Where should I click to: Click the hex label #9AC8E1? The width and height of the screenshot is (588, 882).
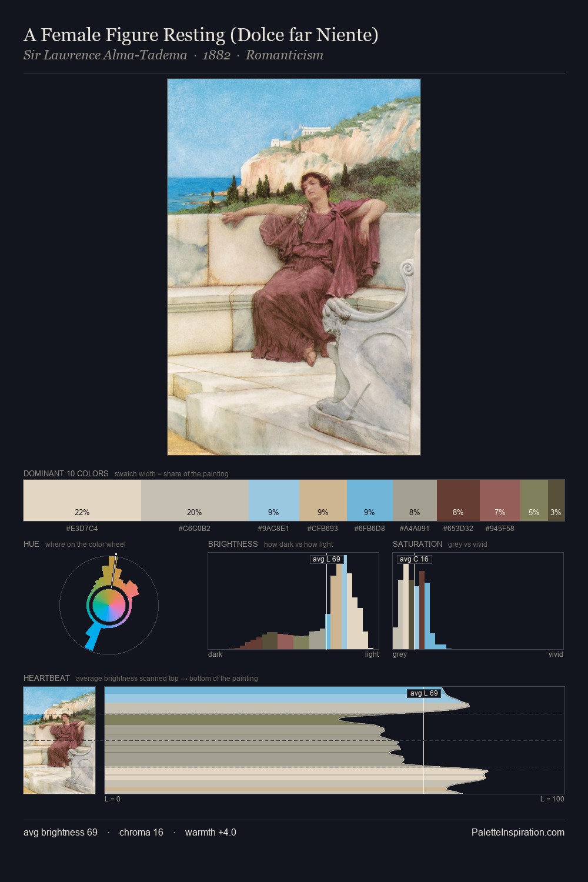pos(273,529)
